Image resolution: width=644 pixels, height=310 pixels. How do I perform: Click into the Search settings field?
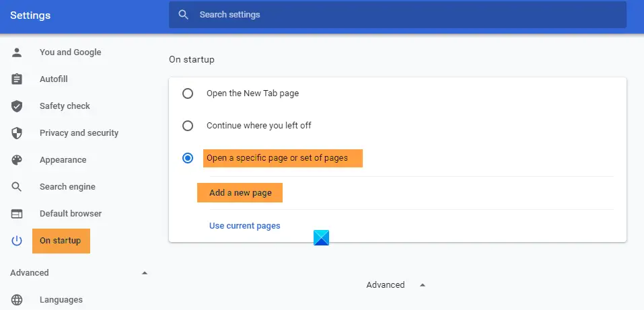404,14
